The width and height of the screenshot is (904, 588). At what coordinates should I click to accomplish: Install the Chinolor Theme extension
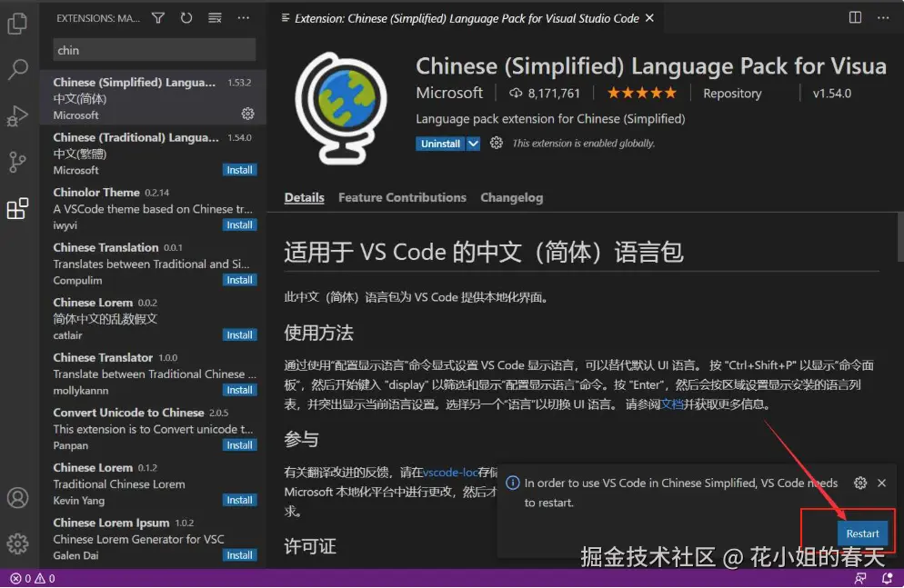239,224
